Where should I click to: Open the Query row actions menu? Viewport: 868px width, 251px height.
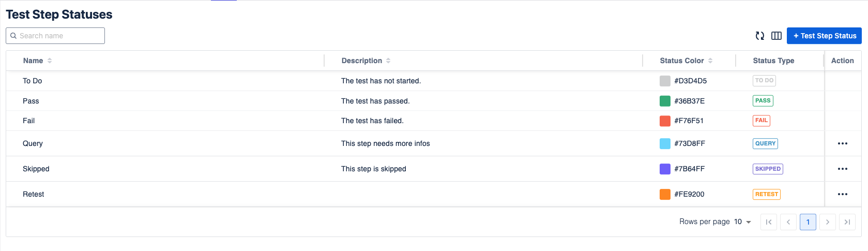[842, 143]
